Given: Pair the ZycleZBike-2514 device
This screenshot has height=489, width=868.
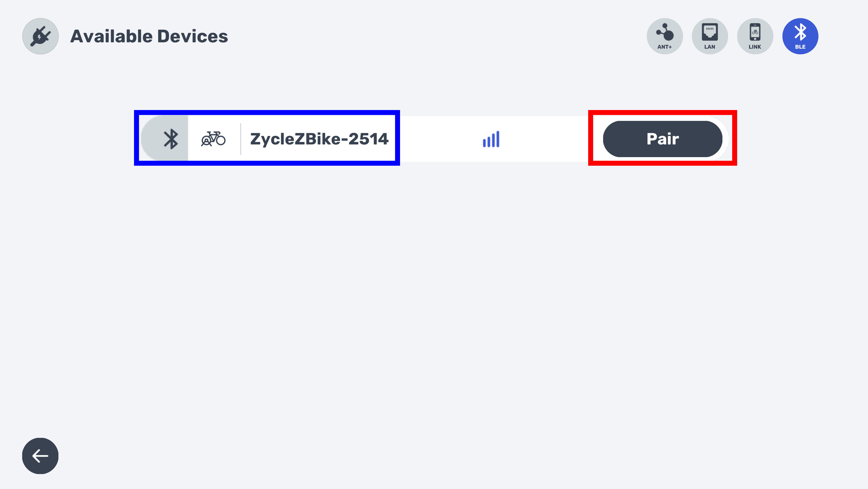Looking at the screenshot, I should tap(662, 139).
